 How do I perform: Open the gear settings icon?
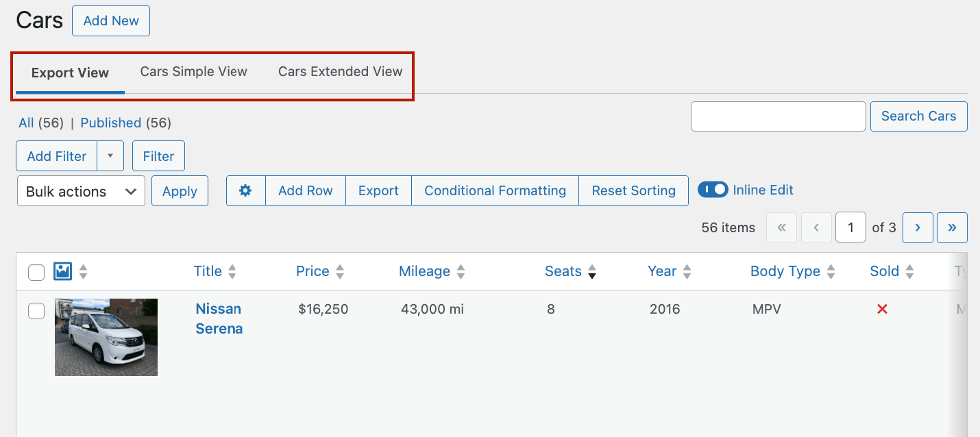[245, 190]
